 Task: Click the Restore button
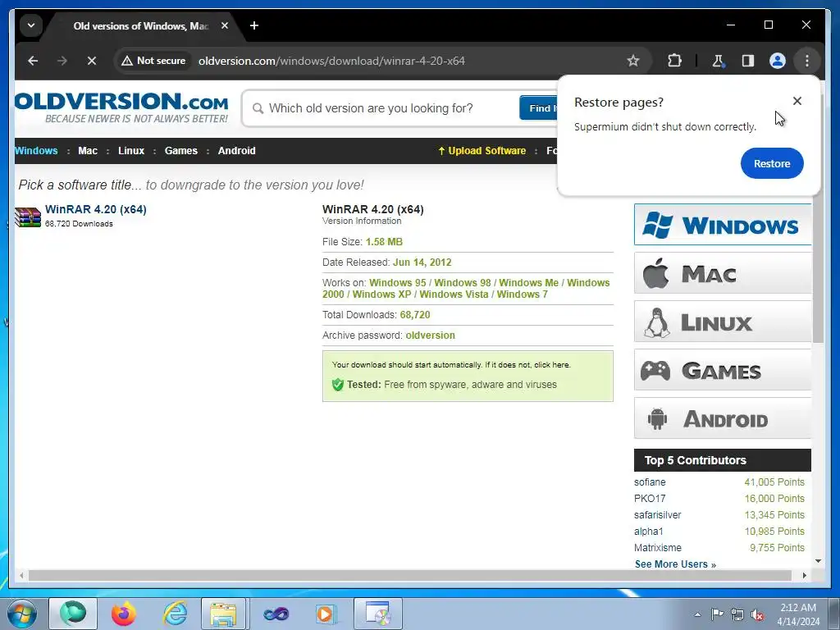tap(772, 163)
